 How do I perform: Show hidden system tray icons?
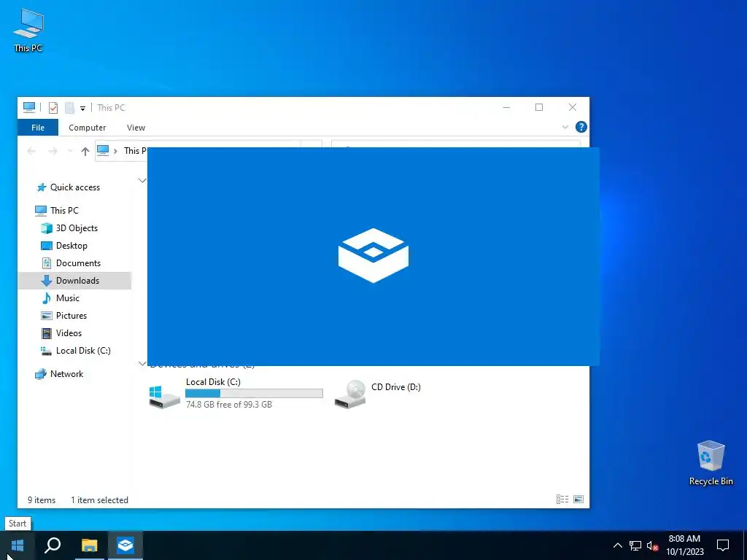click(x=617, y=545)
